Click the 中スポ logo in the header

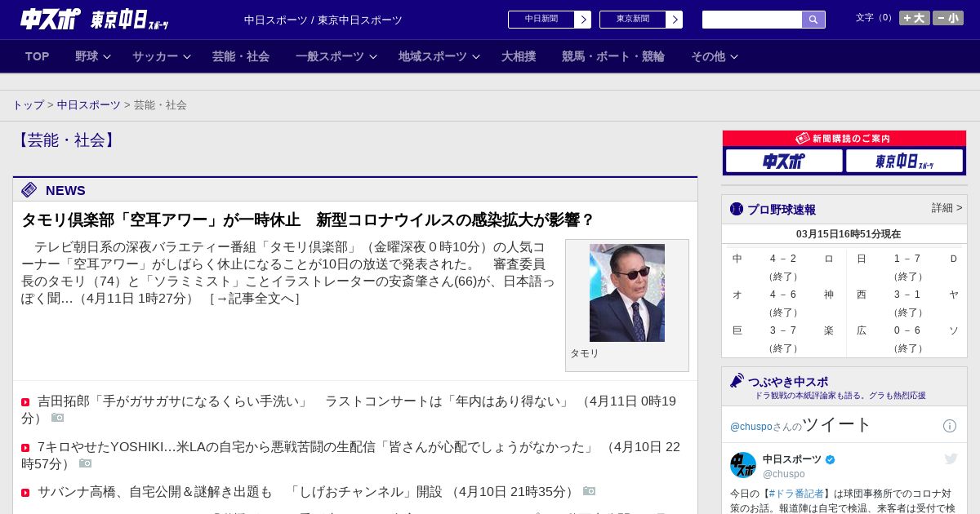pyautogui.click(x=51, y=19)
